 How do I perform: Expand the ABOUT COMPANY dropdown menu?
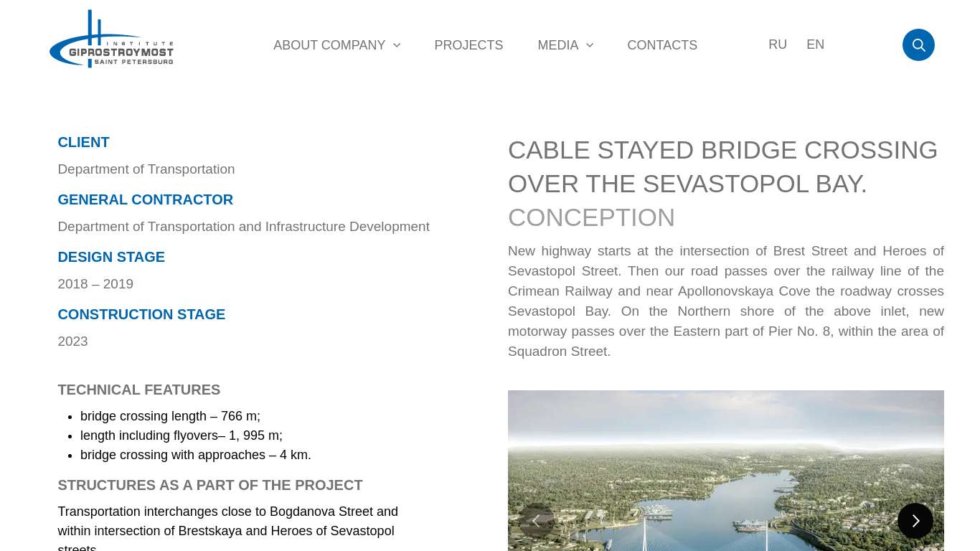(329, 45)
